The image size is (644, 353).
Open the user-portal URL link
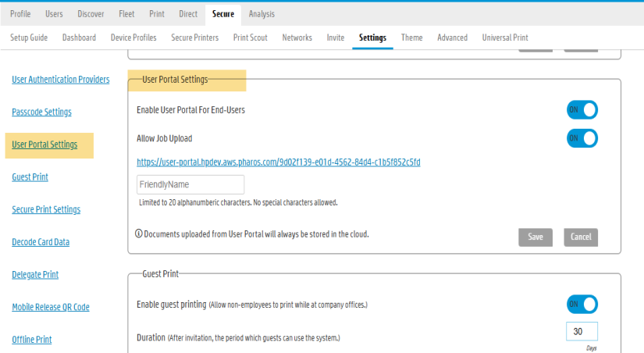pos(278,162)
